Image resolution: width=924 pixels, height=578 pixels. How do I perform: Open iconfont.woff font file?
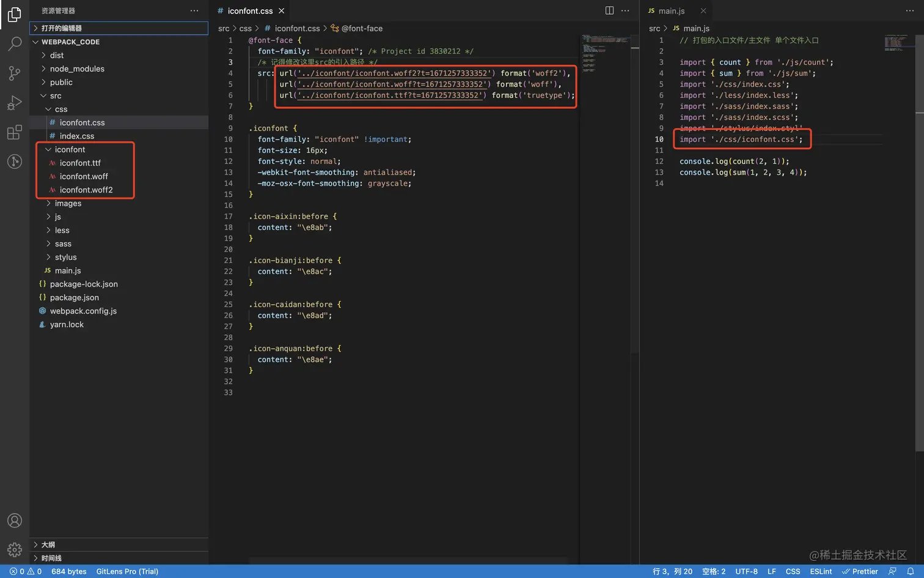coord(84,176)
